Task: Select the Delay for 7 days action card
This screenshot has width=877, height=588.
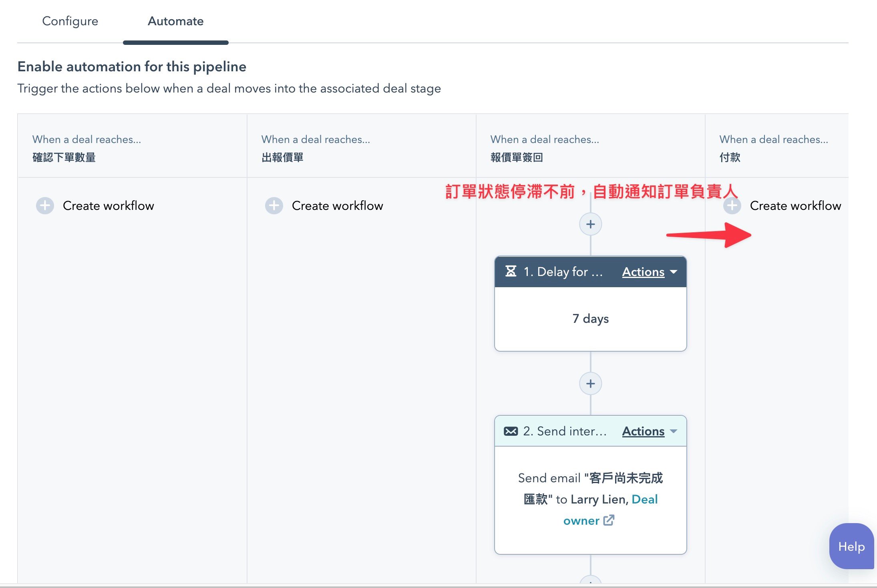Action: coord(591,318)
